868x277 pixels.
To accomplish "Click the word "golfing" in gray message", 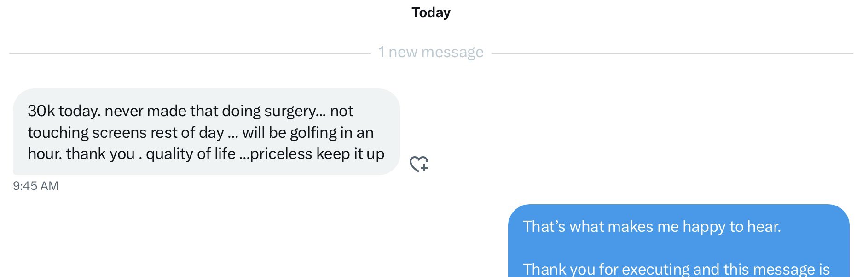I will (x=314, y=133).
